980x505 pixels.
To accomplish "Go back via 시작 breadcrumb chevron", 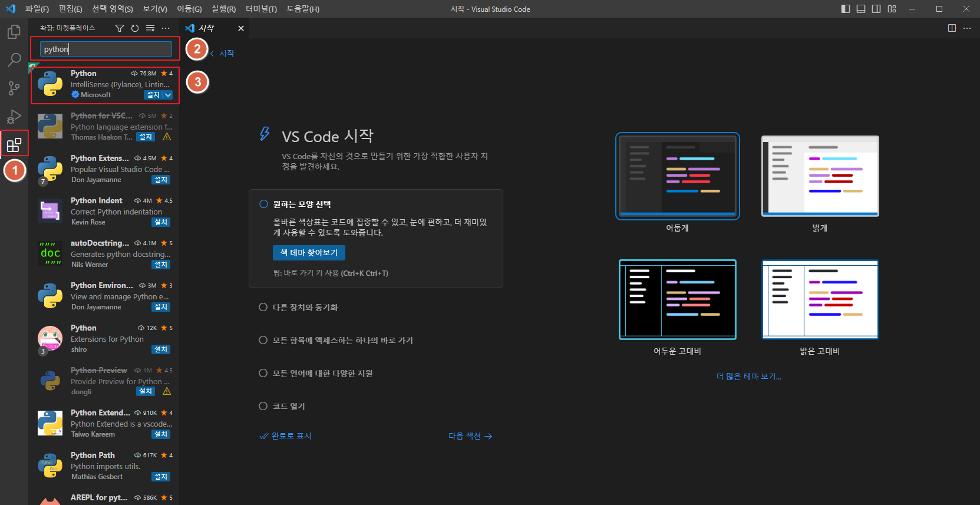I will pyautogui.click(x=212, y=54).
